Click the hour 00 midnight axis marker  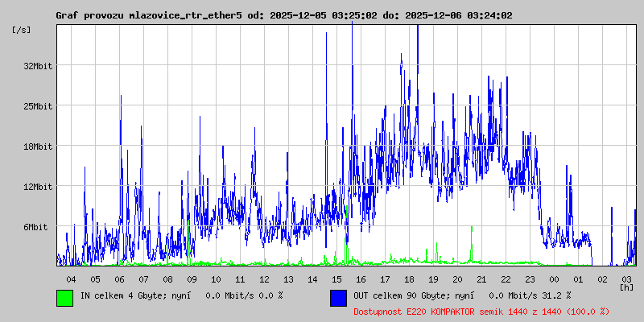tap(554, 279)
